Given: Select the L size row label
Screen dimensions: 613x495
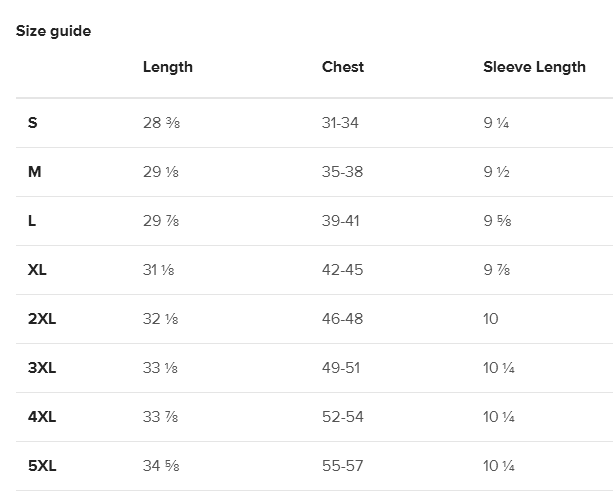Looking at the screenshot, I should [33, 221].
